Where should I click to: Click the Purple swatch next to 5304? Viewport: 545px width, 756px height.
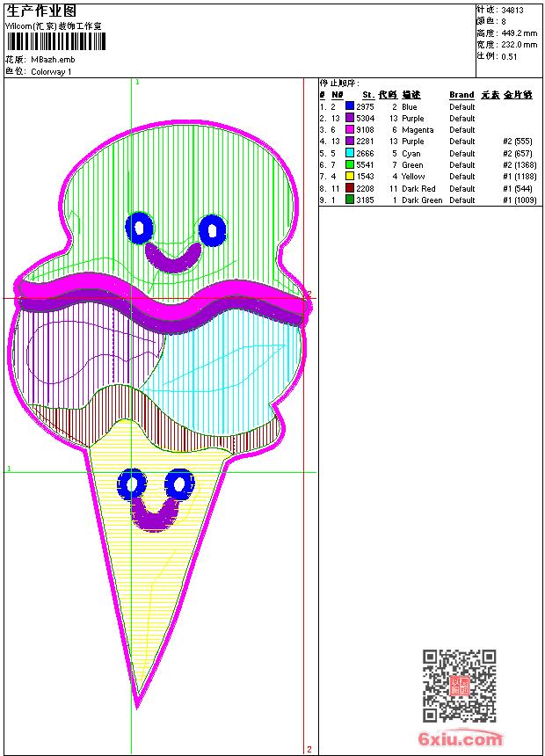[x=349, y=118]
